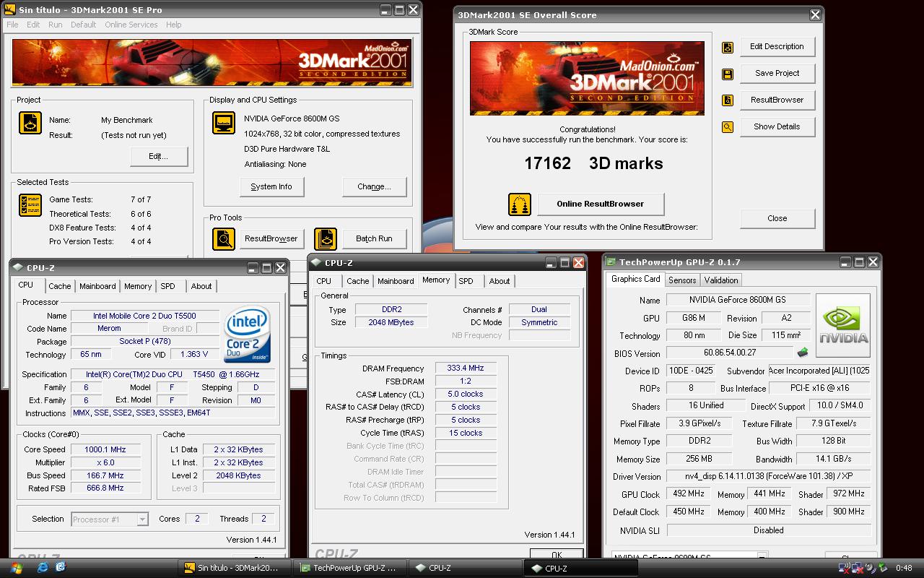The height and width of the screenshot is (578, 924).
Task: Click the Change... display settings button
Action: tap(374, 186)
